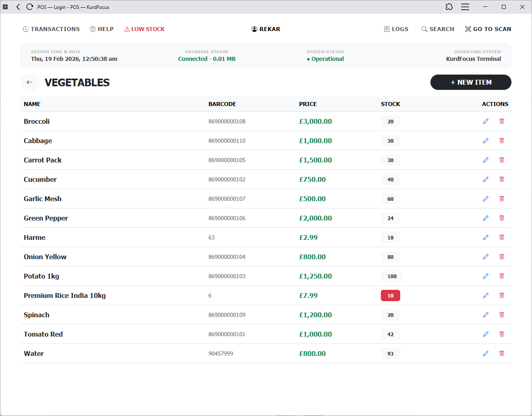Click Go To Scan button
532x416 pixels.
coord(488,29)
